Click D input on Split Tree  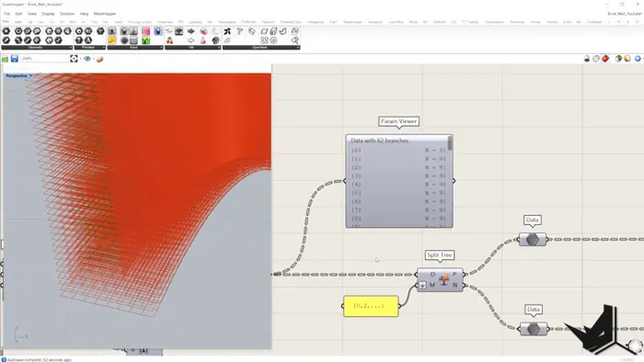click(432, 275)
